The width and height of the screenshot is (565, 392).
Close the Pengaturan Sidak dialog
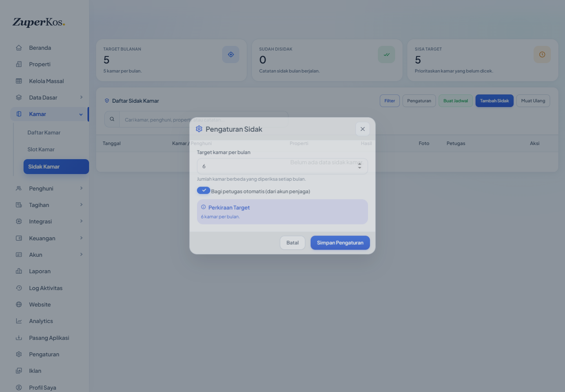[363, 129]
